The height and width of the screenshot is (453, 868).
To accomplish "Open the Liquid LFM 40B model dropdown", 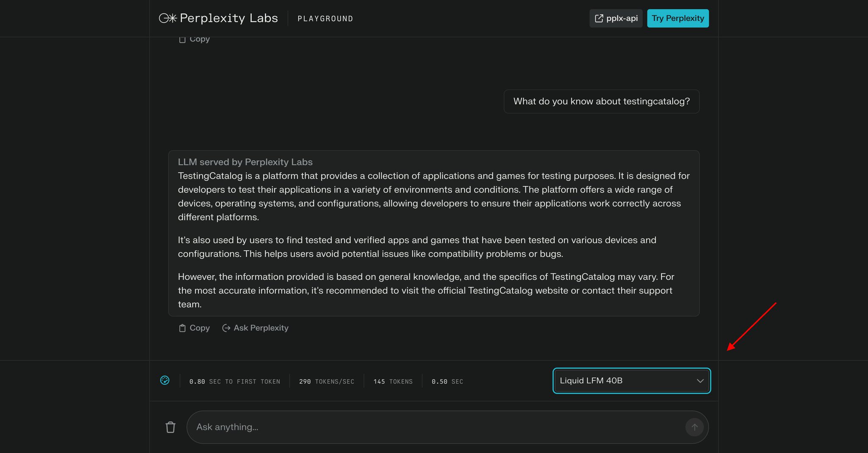I will tap(632, 381).
